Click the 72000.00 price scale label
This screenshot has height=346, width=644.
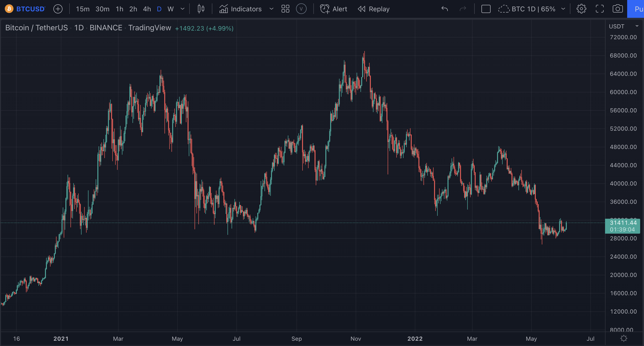[623, 37]
